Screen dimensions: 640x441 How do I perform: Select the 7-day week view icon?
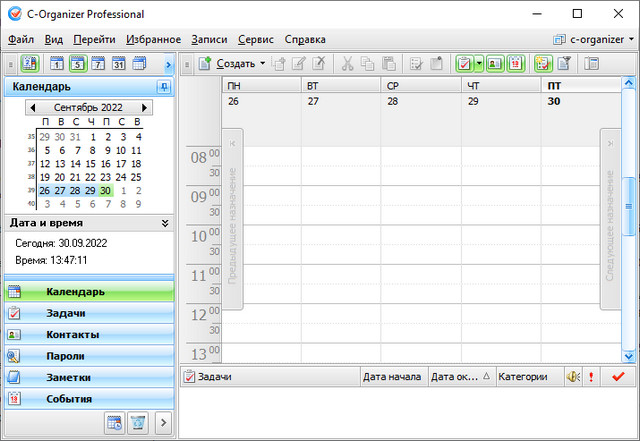tap(98, 64)
